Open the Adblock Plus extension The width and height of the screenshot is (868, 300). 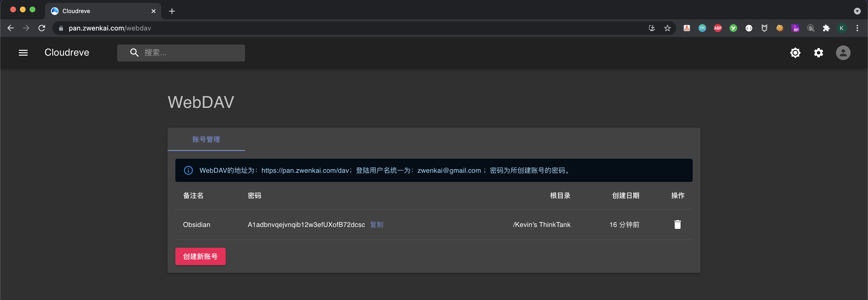click(x=718, y=28)
